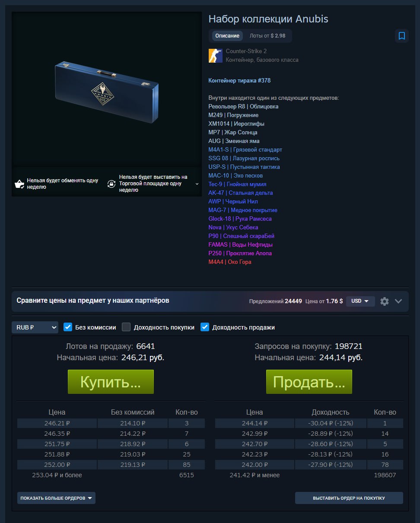Open partner settings gear icon
This screenshot has width=420, height=523.
(385, 301)
